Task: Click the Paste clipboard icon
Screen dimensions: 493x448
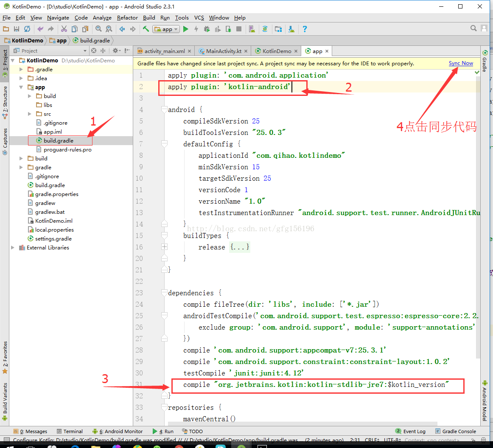Action: [85, 29]
